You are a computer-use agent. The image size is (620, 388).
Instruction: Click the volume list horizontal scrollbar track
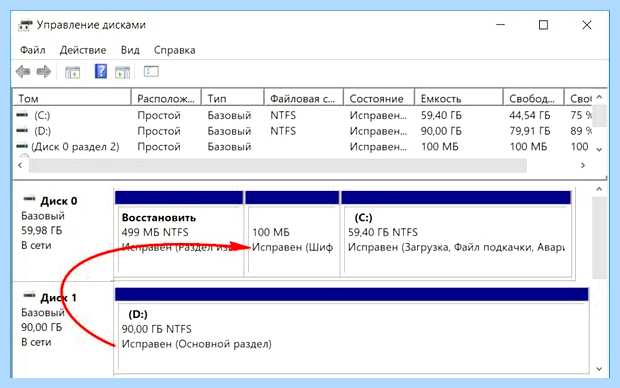(x=278, y=165)
